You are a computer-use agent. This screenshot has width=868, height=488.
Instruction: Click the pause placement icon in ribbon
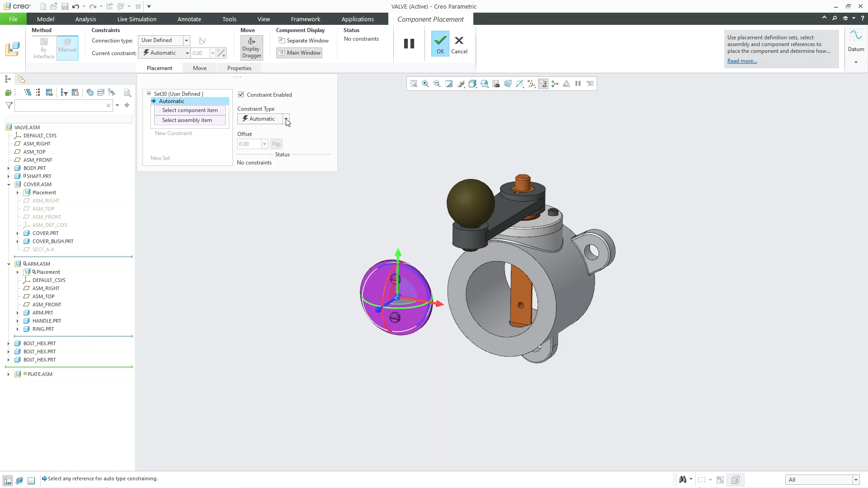click(x=409, y=43)
